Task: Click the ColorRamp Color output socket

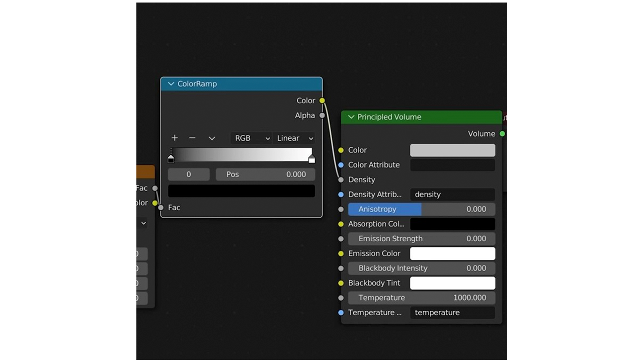Action: (x=322, y=101)
